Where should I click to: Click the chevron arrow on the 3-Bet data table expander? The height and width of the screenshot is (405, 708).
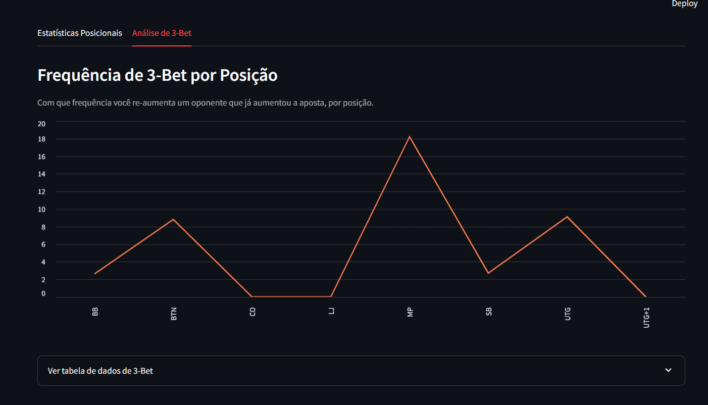point(668,370)
